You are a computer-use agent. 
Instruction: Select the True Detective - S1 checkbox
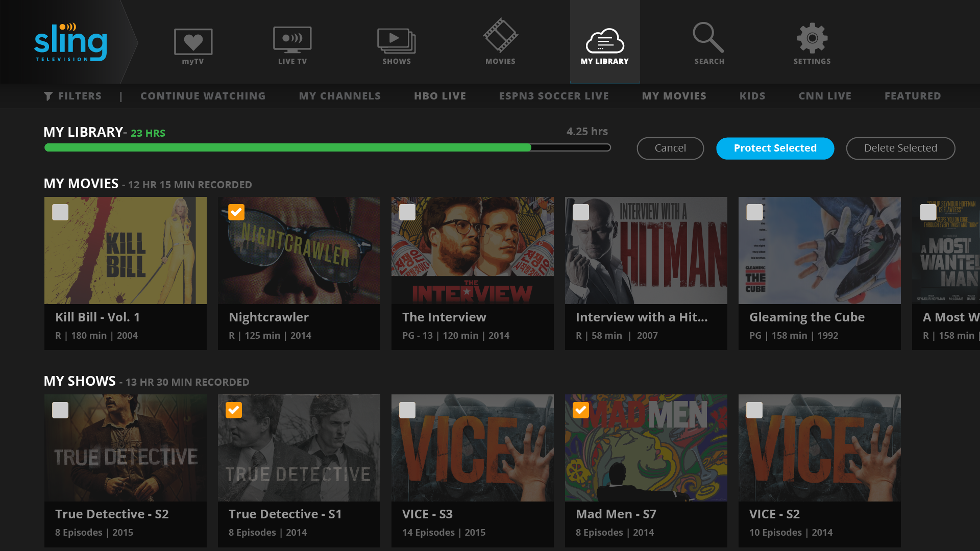point(234,409)
